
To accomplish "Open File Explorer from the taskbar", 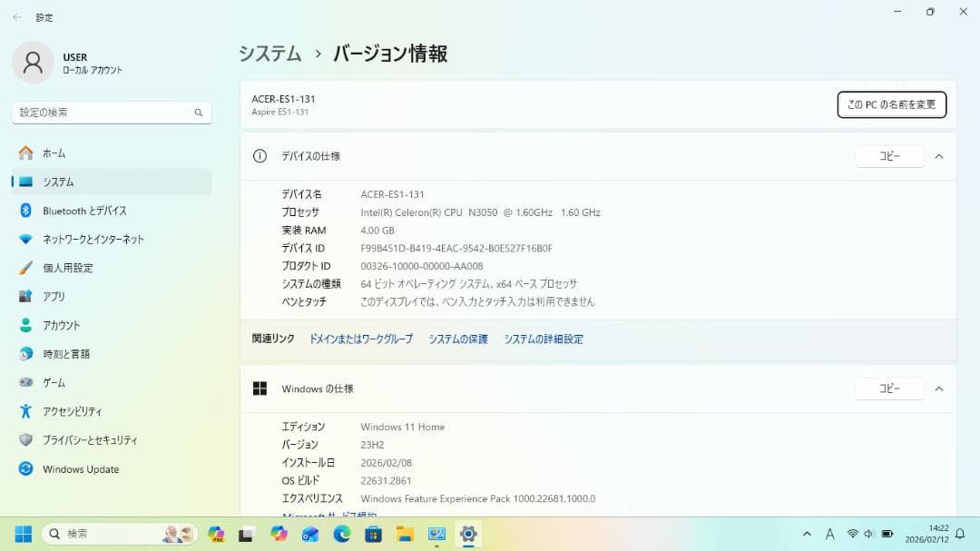I will [x=405, y=534].
